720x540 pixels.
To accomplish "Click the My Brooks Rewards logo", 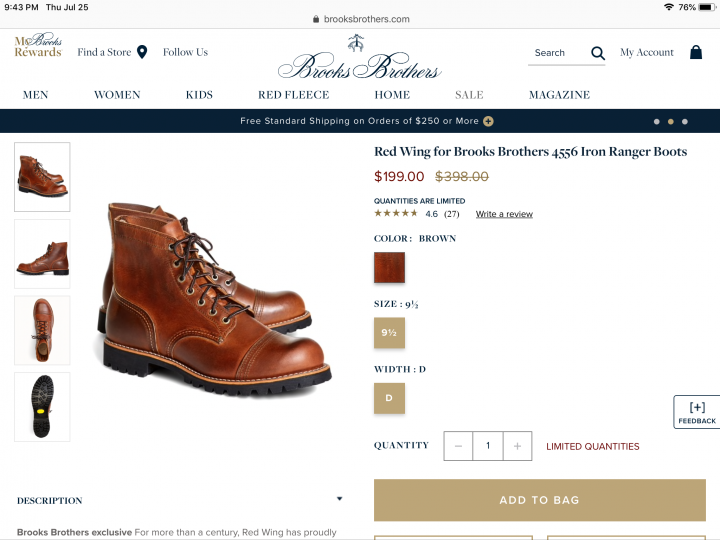I will [38, 46].
